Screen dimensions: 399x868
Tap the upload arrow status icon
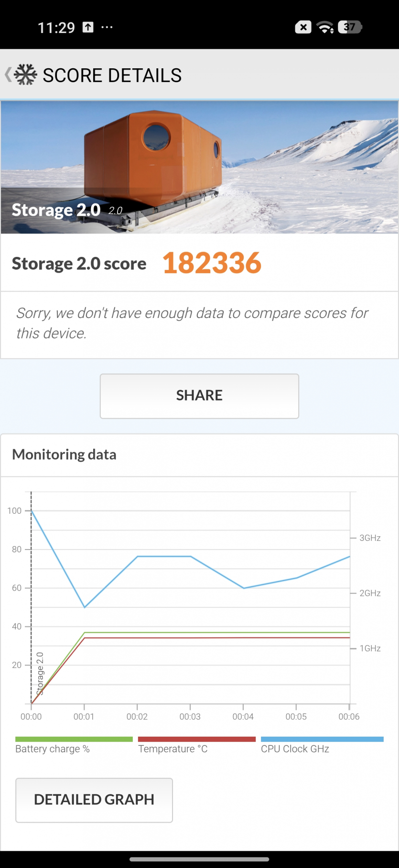88,27
